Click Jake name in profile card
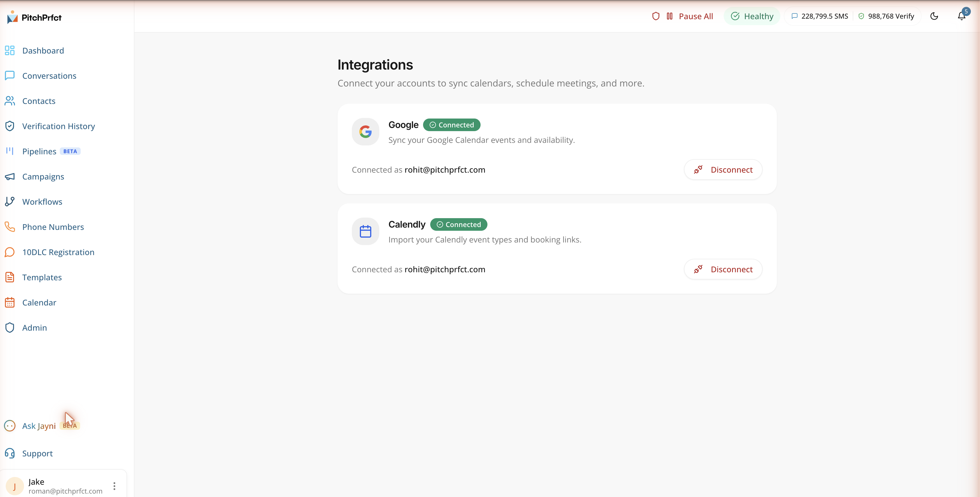Image resolution: width=980 pixels, height=497 pixels. tap(36, 482)
